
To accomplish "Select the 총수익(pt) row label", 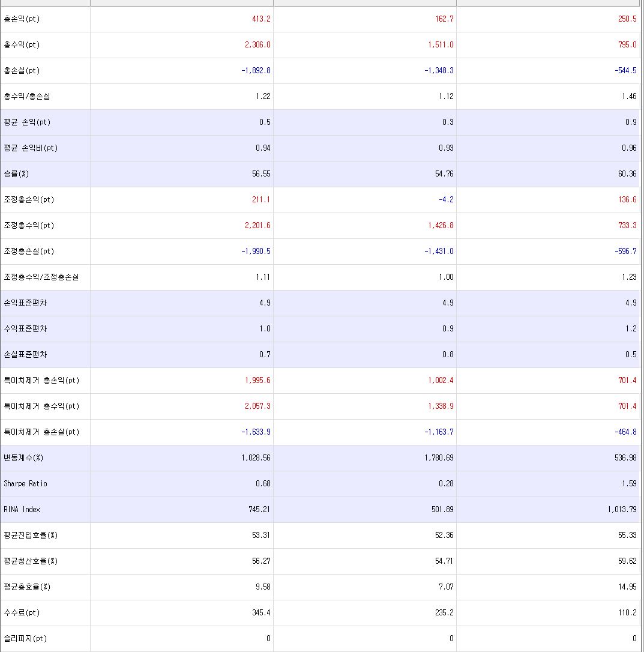I will [22, 45].
